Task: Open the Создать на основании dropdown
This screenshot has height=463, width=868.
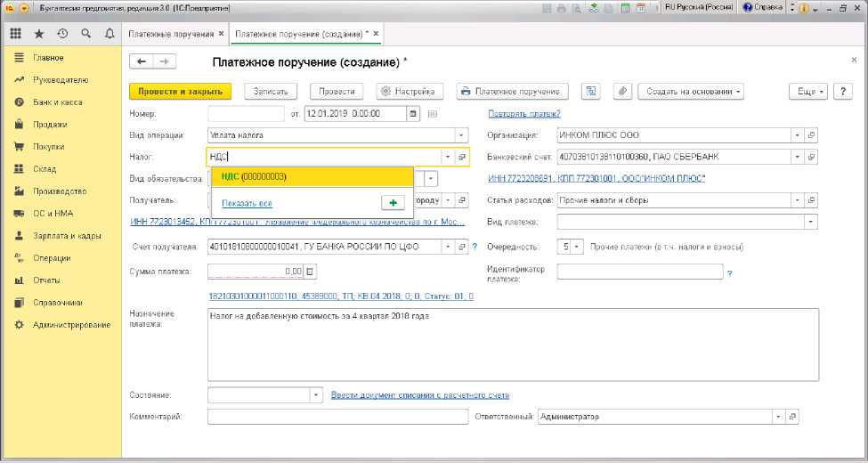Action: [694, 91]
